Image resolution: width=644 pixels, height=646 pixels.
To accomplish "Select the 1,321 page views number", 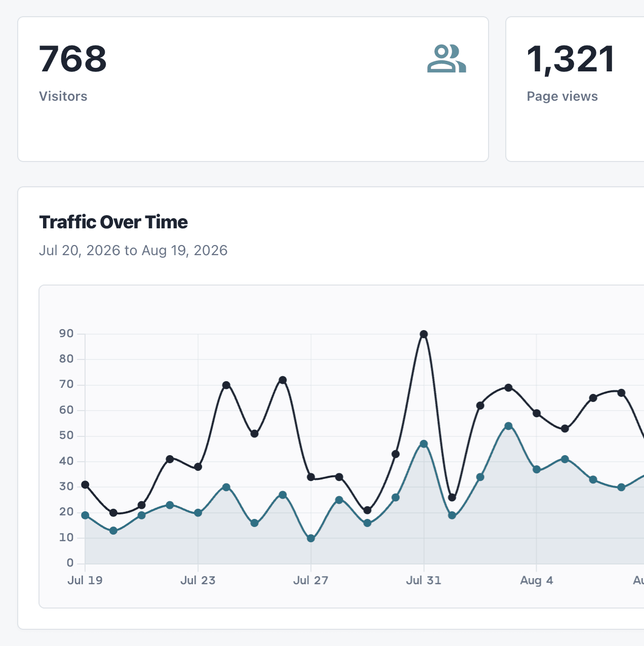I will tap(571, 59).
